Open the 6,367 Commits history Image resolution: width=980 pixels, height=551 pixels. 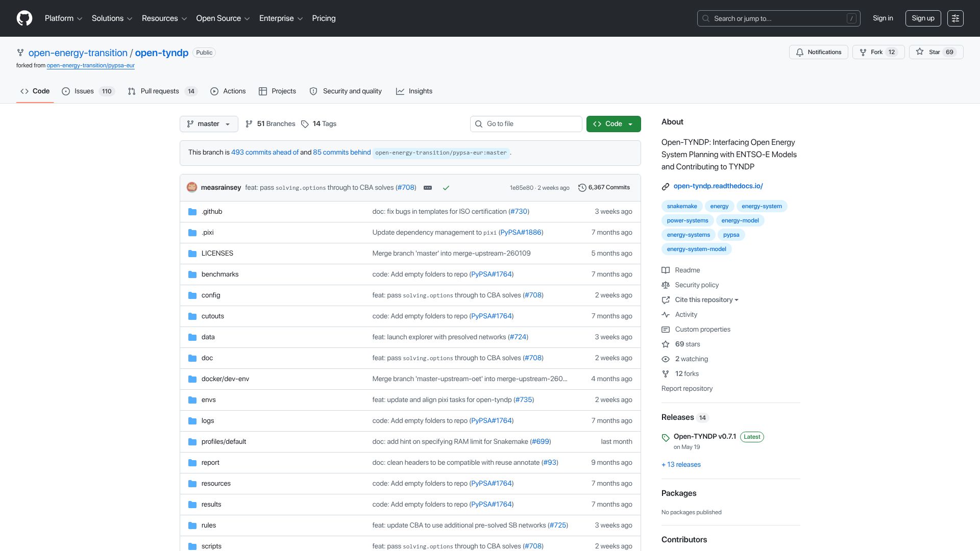(x=604, y=188)
